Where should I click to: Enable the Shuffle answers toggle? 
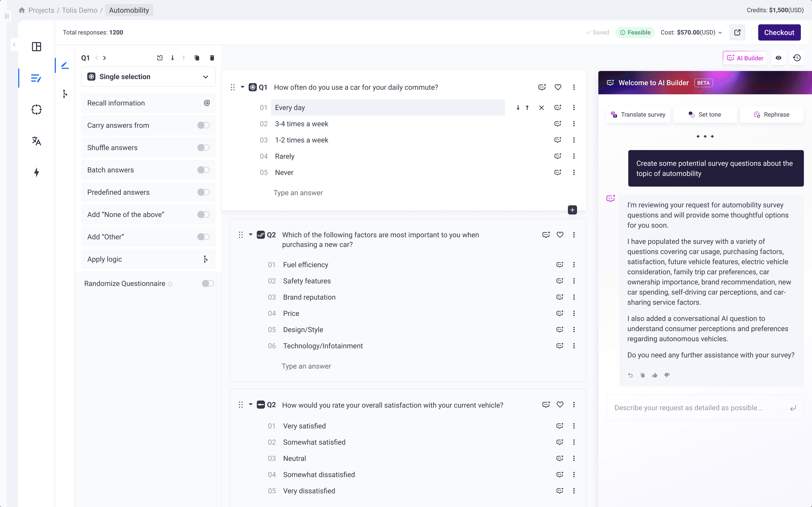click(x=203, y=148)
